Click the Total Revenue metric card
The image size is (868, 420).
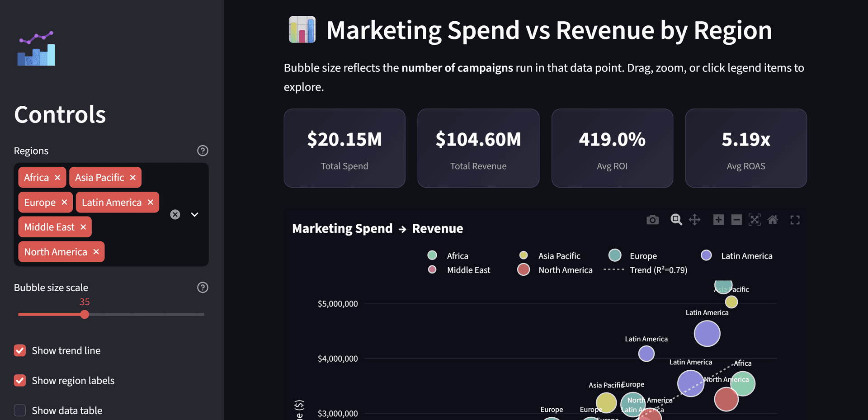click(x=478, y=148)
